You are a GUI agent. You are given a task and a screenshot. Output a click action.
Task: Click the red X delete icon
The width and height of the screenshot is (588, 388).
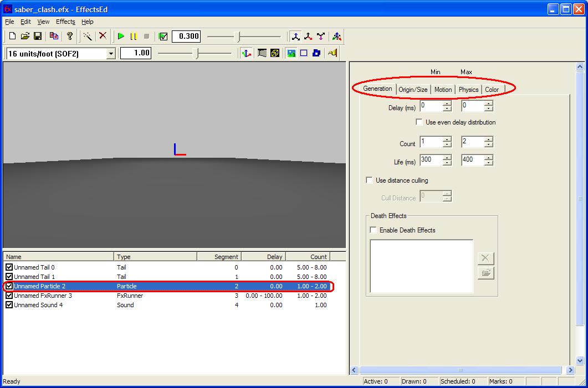(103, 36)
